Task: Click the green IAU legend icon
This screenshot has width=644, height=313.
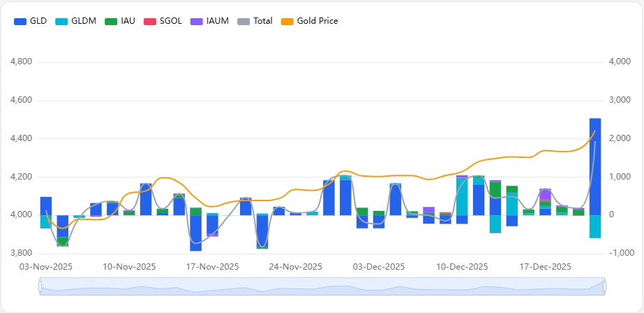Action: click(x=110, y=21)
